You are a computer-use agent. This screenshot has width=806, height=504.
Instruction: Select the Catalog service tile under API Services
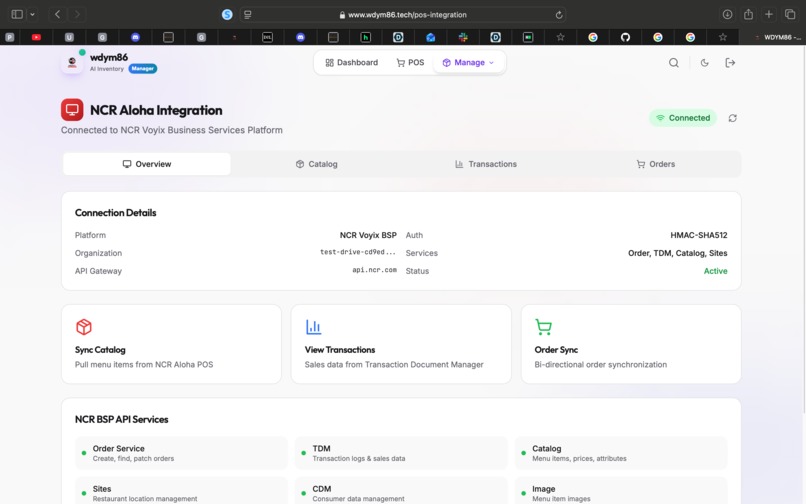(x=621, y=453)
